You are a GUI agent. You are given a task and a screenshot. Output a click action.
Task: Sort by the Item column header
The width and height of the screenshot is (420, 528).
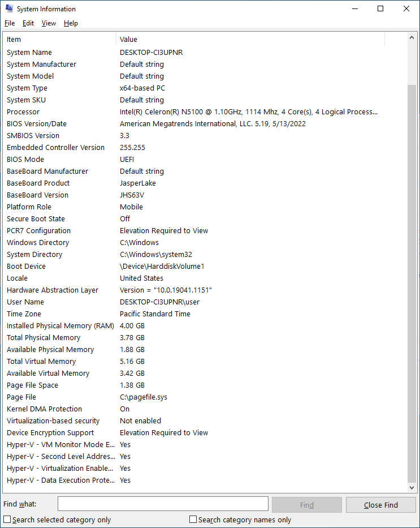(x=59, y=40)
